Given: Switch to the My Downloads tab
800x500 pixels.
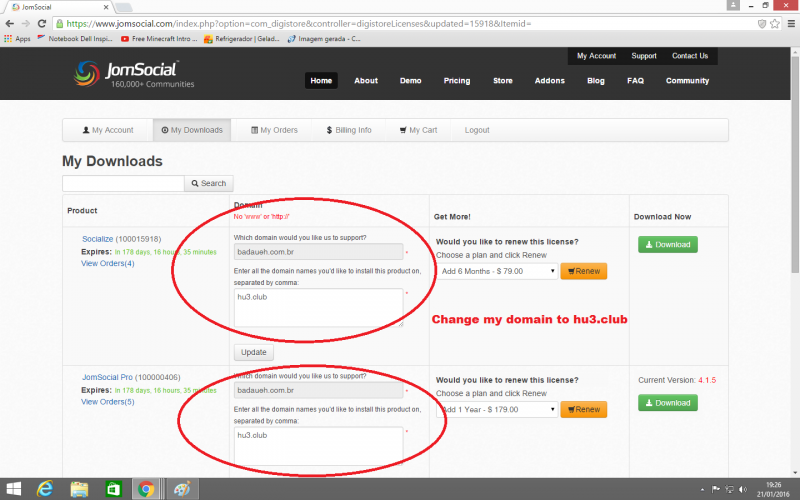Looking at the screenshot, I should [x=192, y=130].
